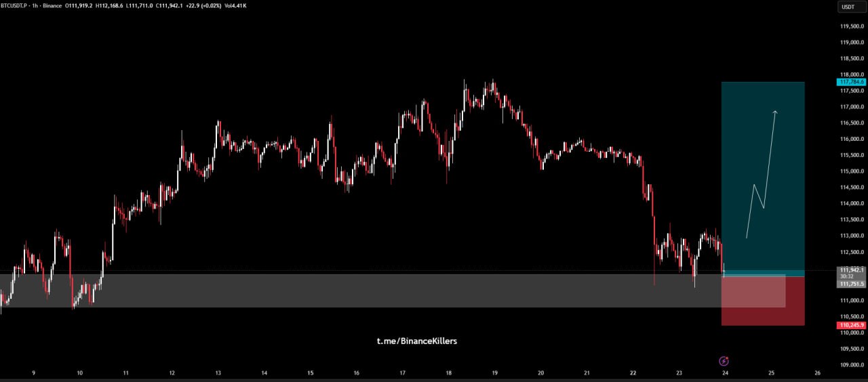The image size is (868, 382).
Task: Click the 111,751.5 entry price label
Action: point(852,284)
